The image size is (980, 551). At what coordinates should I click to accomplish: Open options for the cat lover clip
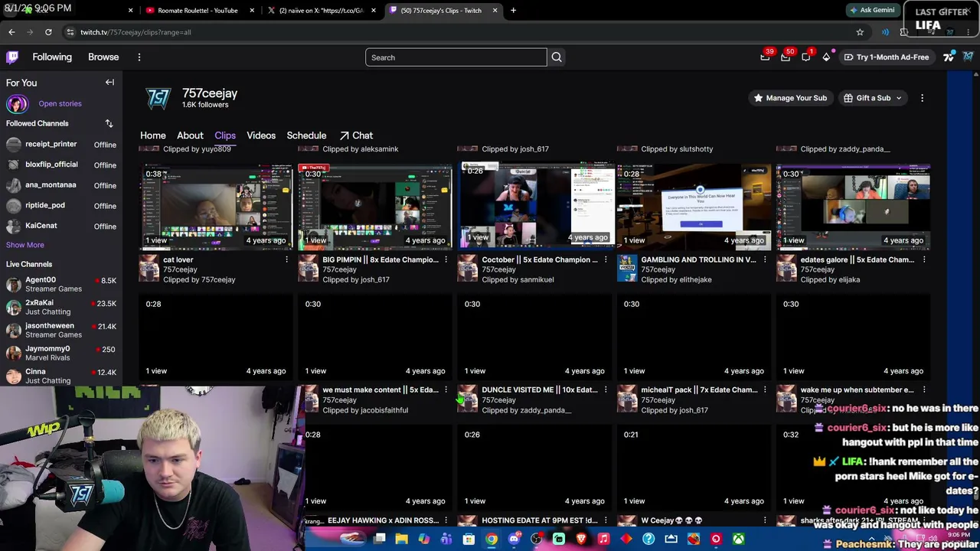pos(286,260)
